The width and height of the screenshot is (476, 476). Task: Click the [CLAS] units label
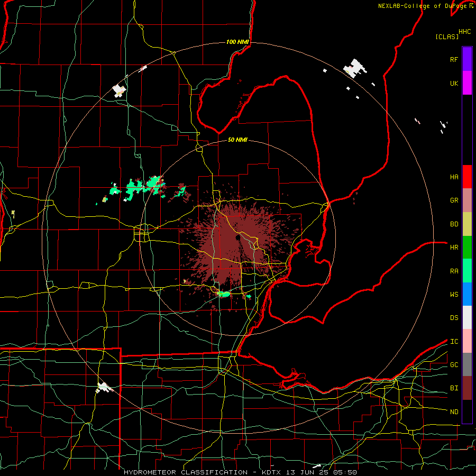pos(447,36)
